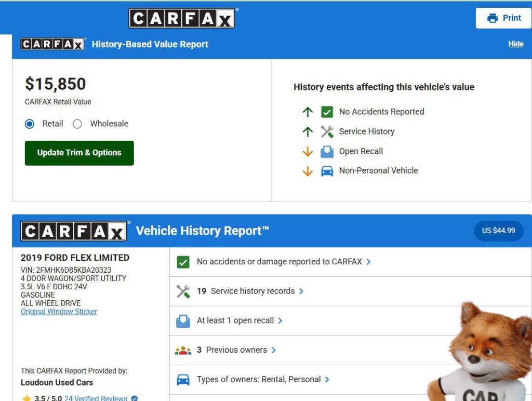Image resolution: width=532 pixels, height=401 pixels.
Task: Click orange down arrow beside Open Recall
Action: click(308, 151)
